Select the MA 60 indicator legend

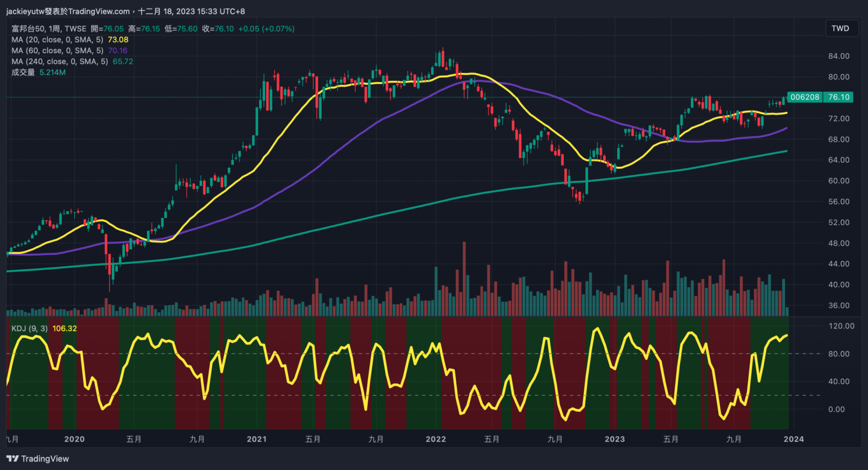click(57, 50)
